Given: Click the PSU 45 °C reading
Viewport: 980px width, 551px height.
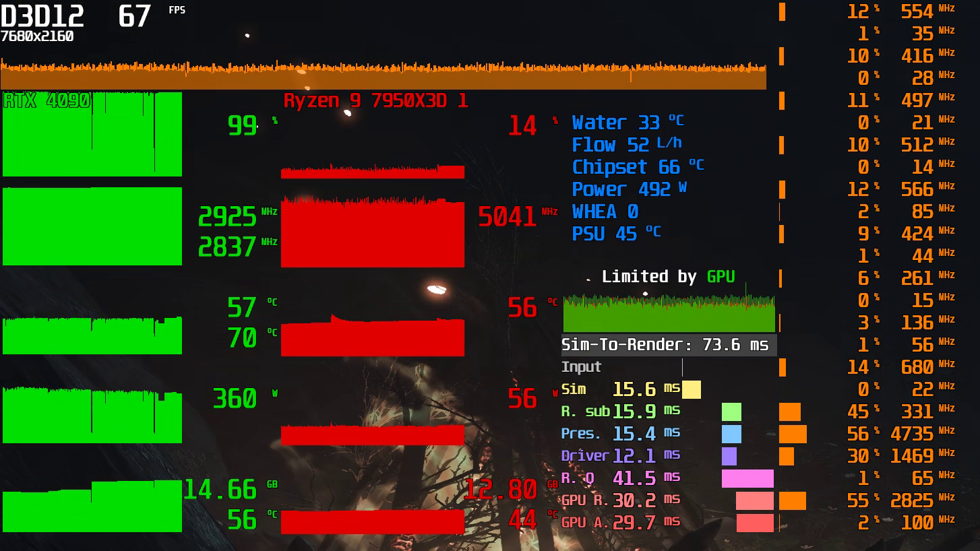Looking at the screenshot, I should tap(616, 234).
